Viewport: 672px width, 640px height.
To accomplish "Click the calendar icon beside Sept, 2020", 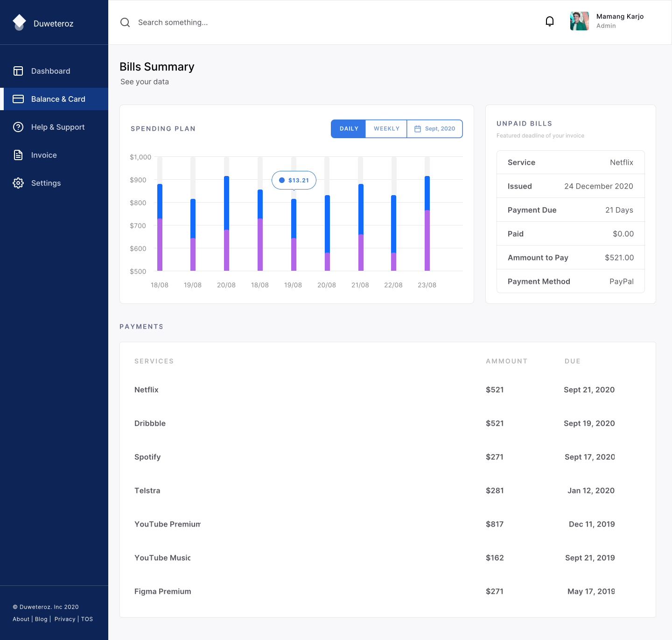I will tap(418, 129).
